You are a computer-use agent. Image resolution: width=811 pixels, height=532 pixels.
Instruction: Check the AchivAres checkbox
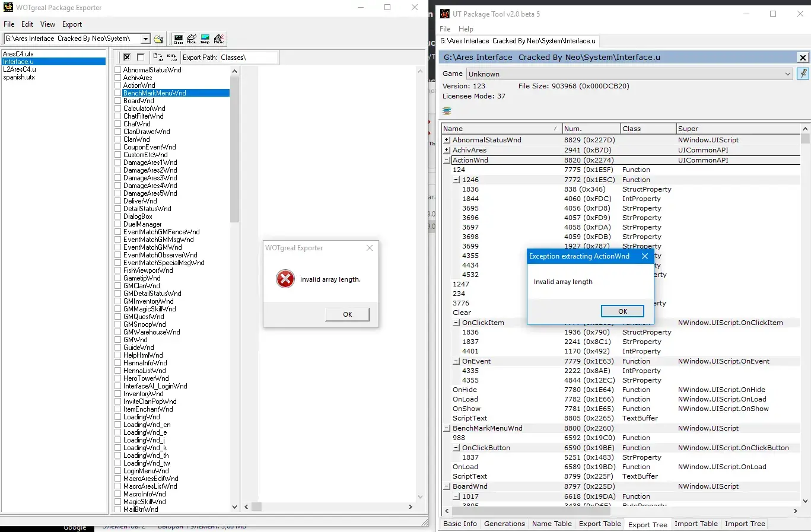tap(118, 78)
